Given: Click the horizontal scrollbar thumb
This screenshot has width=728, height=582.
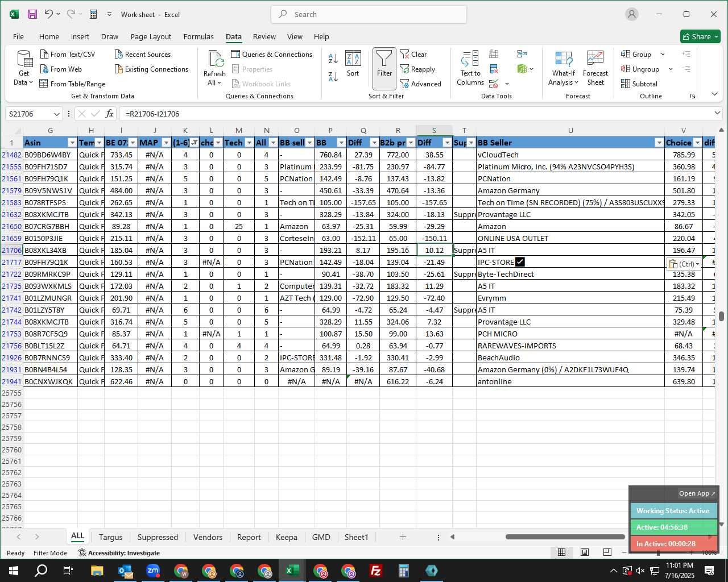Looking at the screenshot, I should pyautogui.click(x=565, y=537).
